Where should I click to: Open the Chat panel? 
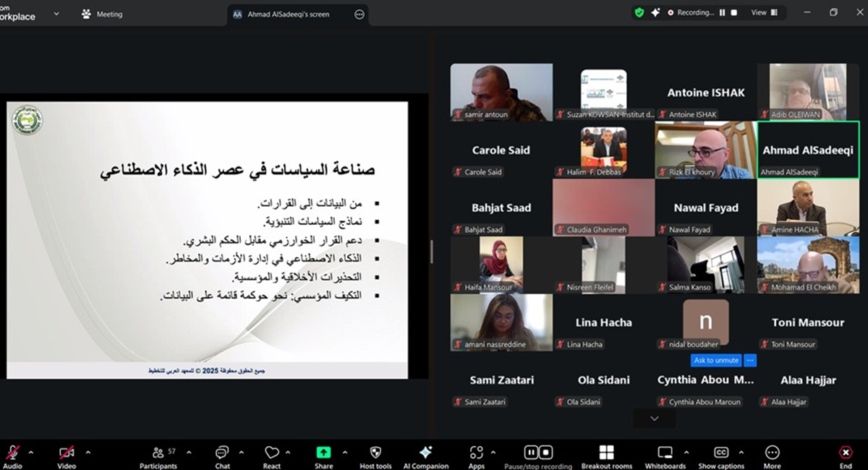(x=222, y=453)
